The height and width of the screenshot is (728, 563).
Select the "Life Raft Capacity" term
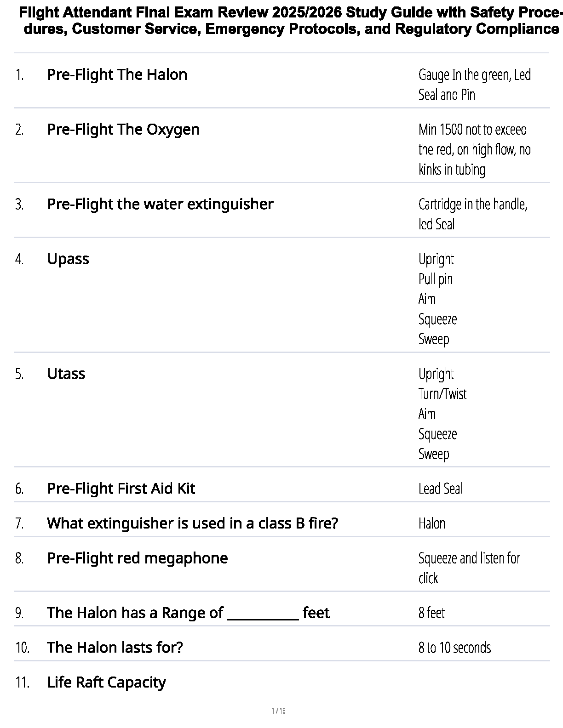106,682
